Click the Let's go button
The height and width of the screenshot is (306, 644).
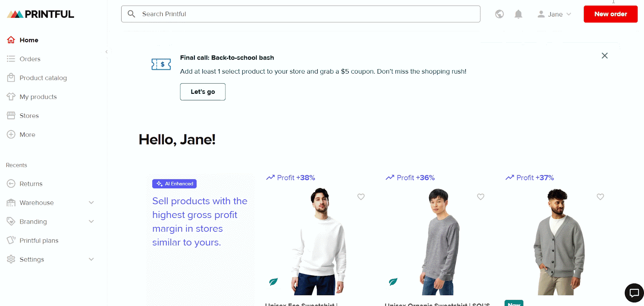[202, 92]
